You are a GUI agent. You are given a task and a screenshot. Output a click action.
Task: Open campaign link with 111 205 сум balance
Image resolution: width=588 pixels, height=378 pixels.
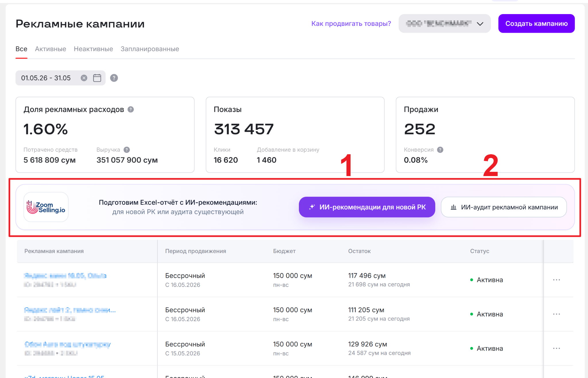coord(70,310)
